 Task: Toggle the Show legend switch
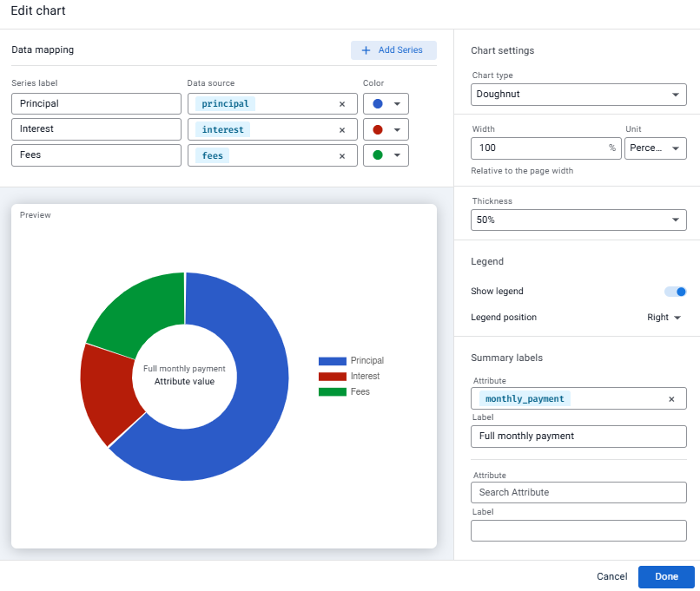point(675,292)
